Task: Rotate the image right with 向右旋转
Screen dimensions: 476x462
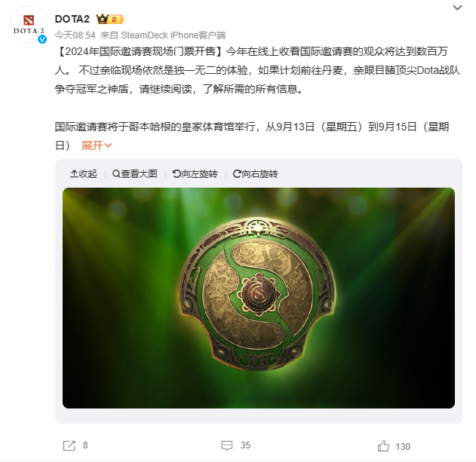Action: click(255, 174)
